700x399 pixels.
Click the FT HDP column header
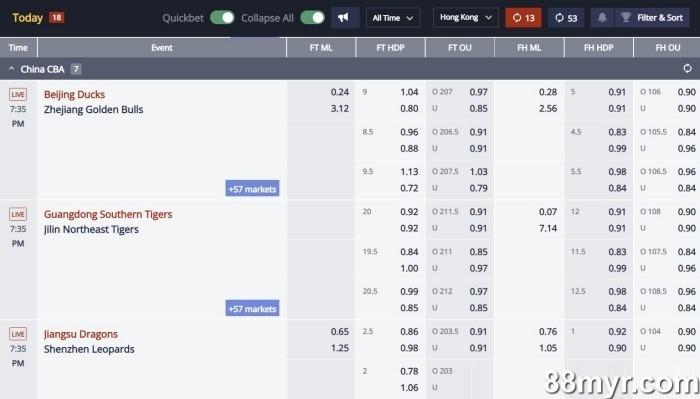391,48
